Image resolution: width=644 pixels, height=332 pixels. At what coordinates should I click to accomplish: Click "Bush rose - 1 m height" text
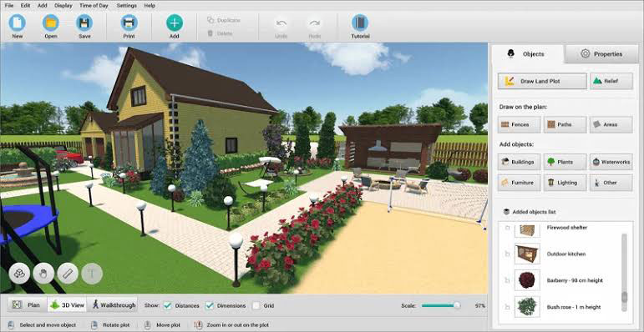[x=573, y=307]
